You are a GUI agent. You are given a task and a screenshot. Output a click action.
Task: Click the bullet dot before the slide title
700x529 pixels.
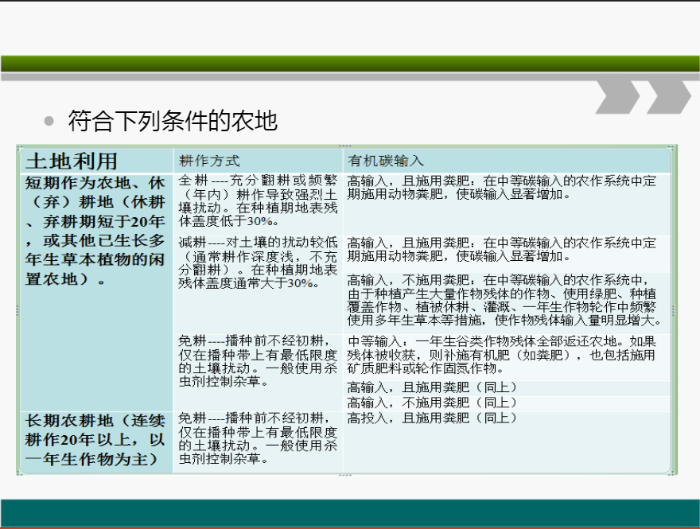tap(49, 121)
